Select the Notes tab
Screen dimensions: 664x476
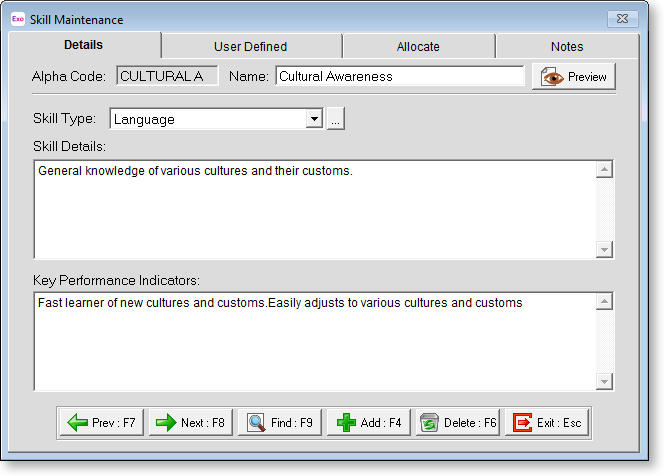pos(567,46)
